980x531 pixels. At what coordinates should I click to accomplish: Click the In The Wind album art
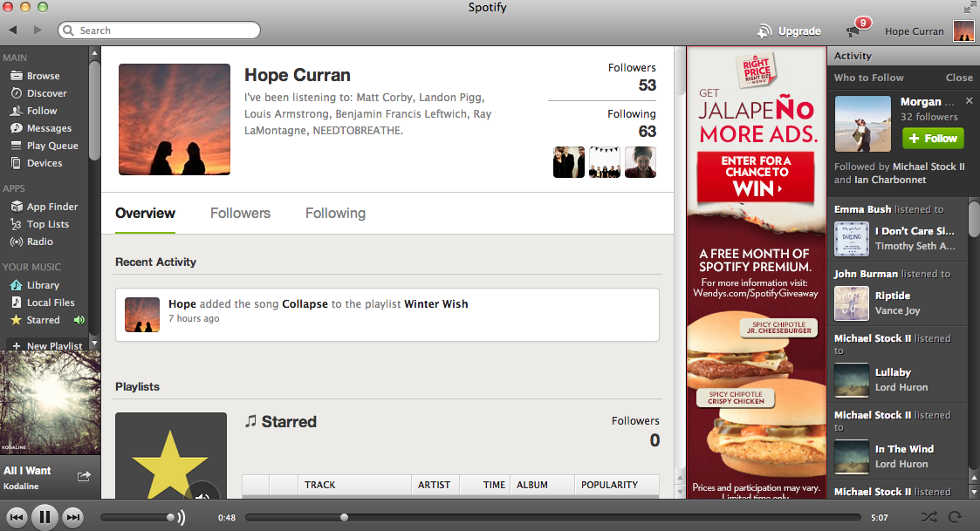pos(851,457)
